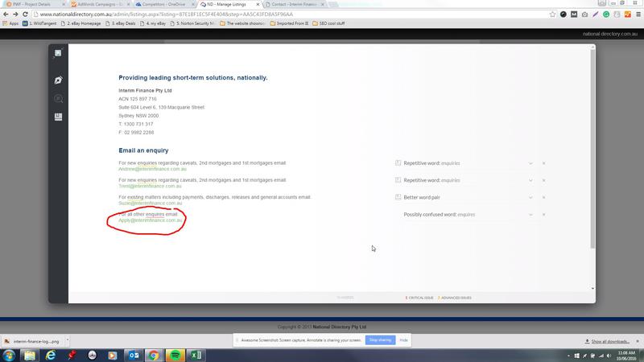
Task: Dismiss first 'Repetitive word: enquiries' issue
Action: point(544,163)
